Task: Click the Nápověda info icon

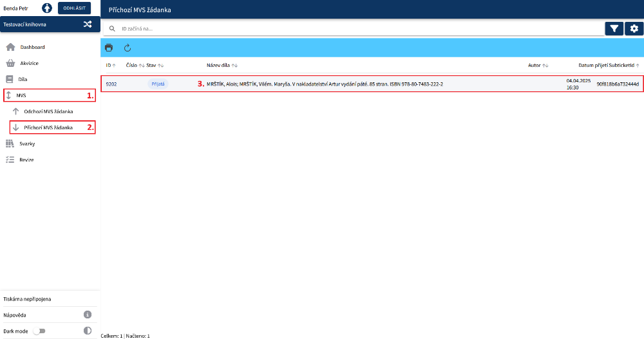Action: (88, 315)
